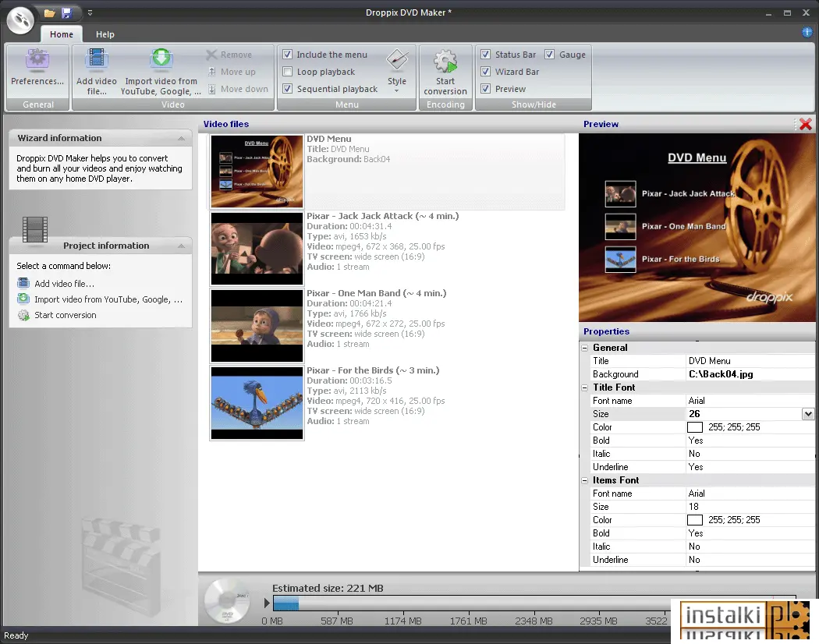The height and width of the screenshot is (644, 819).
Task: Switch to the Help ribbon tab
Action: pos(105,34)
